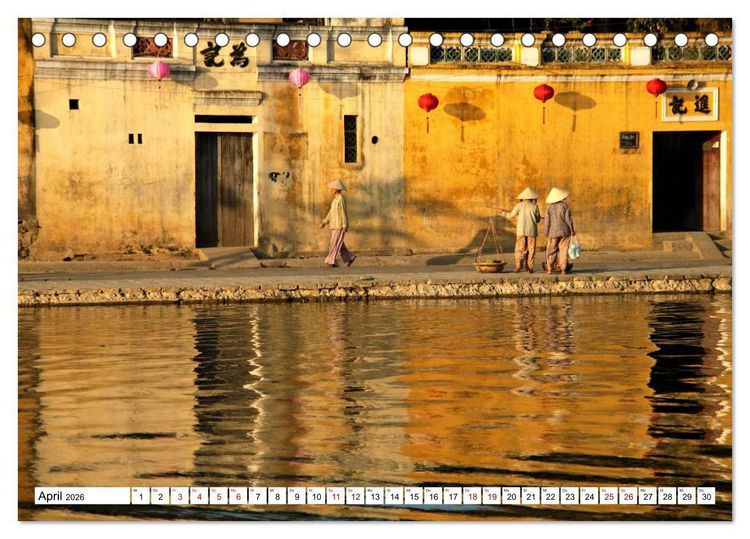
Task: Click the Chinese characters on left building top
Action: click(x=225, y=55)
